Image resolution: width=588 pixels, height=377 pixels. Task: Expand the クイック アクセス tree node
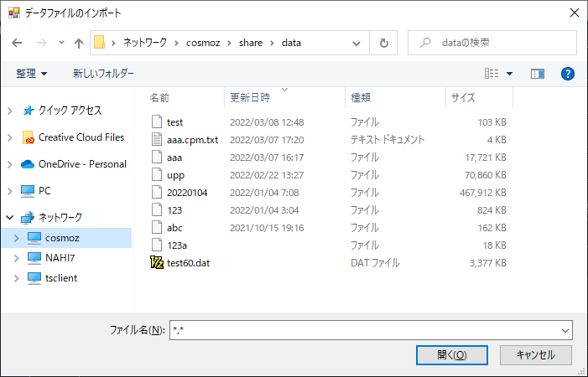click(10, 111)
